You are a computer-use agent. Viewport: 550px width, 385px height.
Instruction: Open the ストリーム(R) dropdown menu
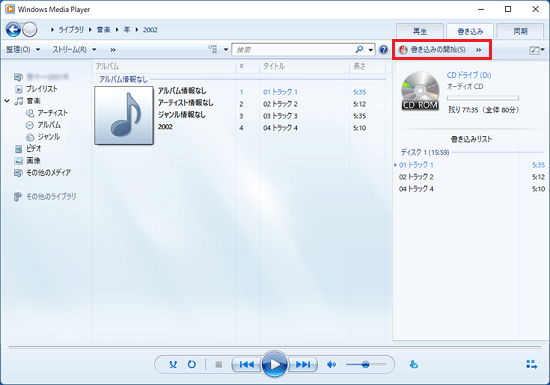(x=74, y=50)
